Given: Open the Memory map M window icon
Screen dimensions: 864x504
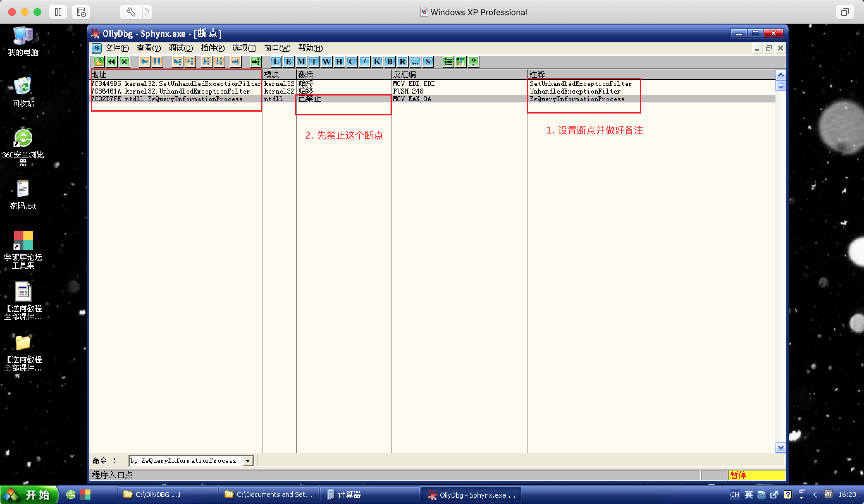Looking at the screenshot, I should pyautogui.click(x=301, y=62).
